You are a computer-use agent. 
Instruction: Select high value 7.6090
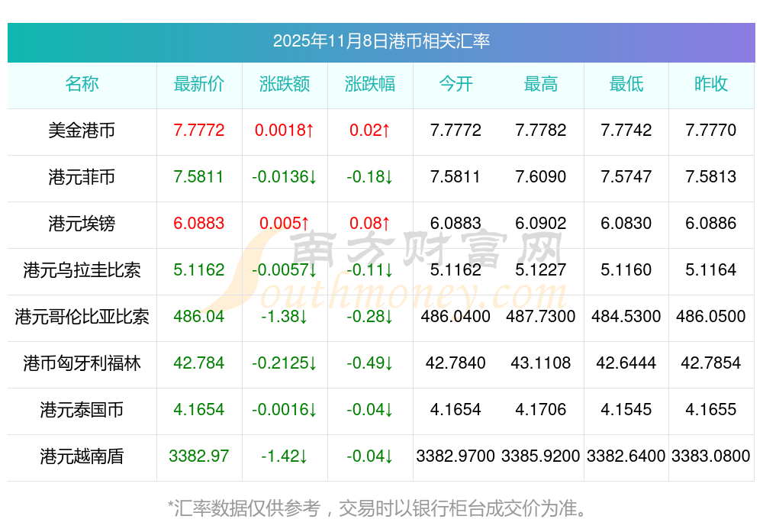pyautogui.click(x=541, y=177)
